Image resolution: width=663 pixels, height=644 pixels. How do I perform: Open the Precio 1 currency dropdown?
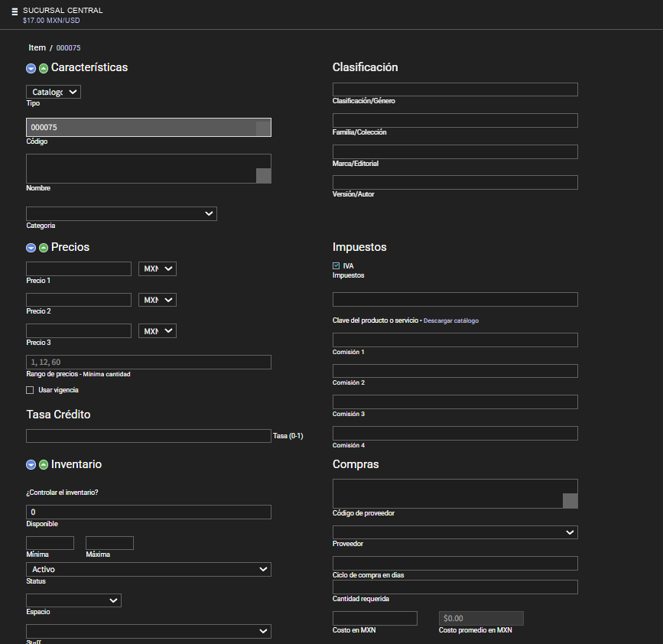(158, 268)
